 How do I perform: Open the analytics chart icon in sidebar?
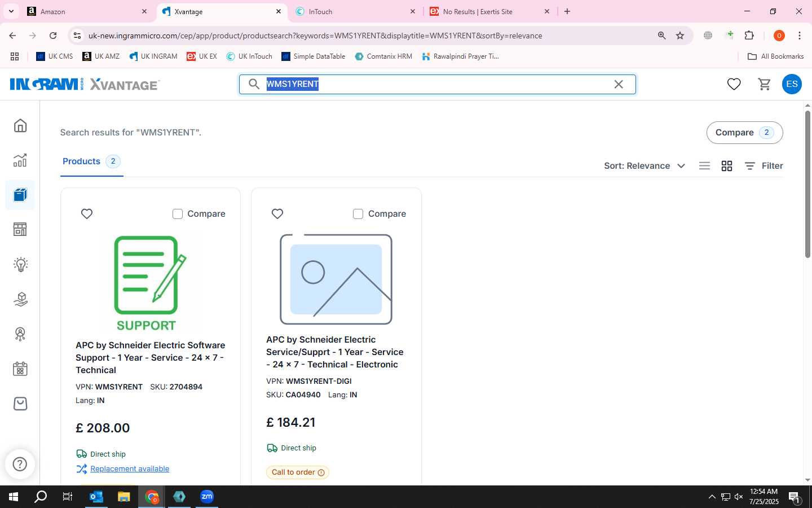[20, 160]
